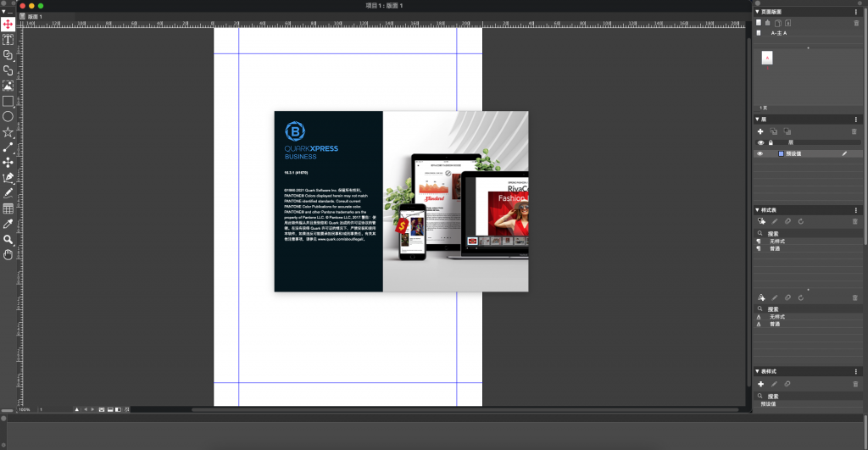Toggle the eye icon in layers header row
This screenshot has height=450, width=868.
click(x=760, y=143)
